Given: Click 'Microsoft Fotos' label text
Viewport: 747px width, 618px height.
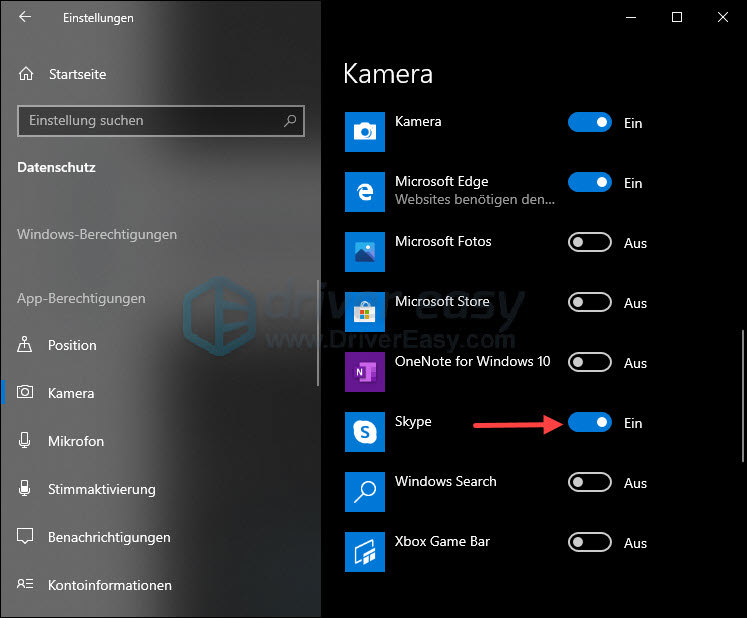Looking at the screenshot, I should 443,241.
